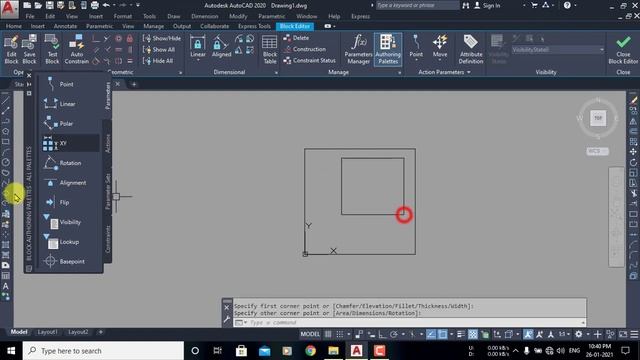
Task: Switch to the Parameter Sets palette tab
Action: click(x=108, y=191)
